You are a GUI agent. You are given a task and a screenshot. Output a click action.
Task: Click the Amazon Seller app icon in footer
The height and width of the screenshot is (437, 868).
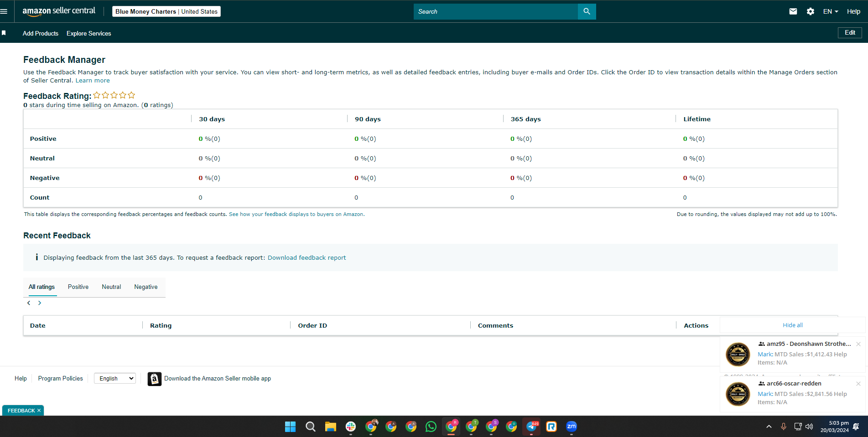[x=155, y=379]
